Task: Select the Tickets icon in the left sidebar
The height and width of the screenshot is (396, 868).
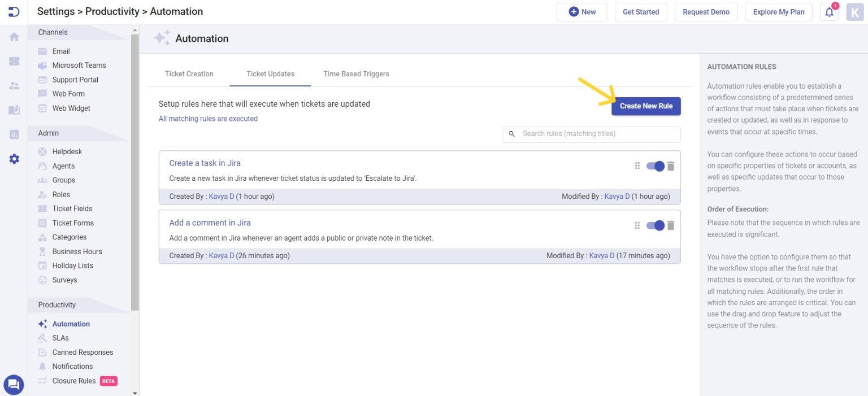Action: click(14, 61)
